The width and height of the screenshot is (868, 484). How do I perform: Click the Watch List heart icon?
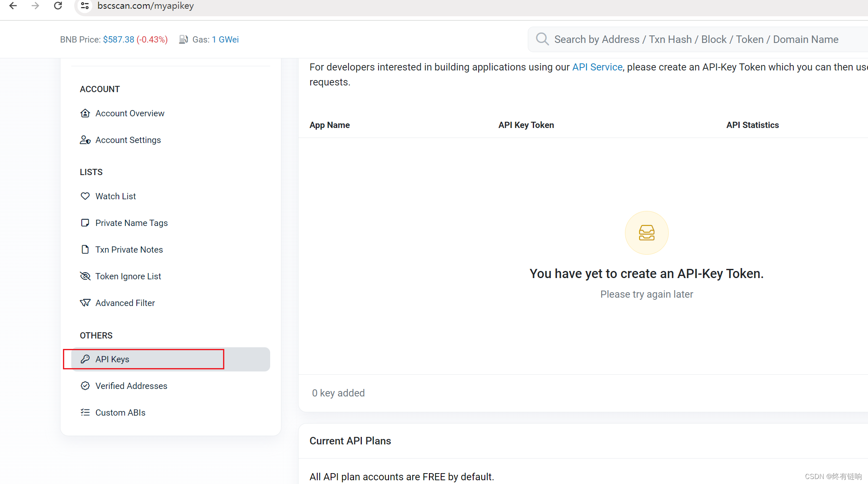click(85, 196)
